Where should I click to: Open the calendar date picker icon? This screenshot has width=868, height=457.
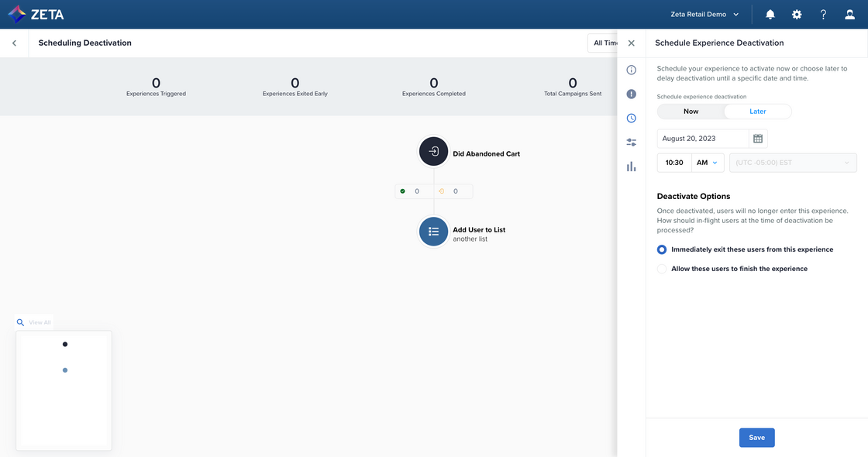[758, 139]
